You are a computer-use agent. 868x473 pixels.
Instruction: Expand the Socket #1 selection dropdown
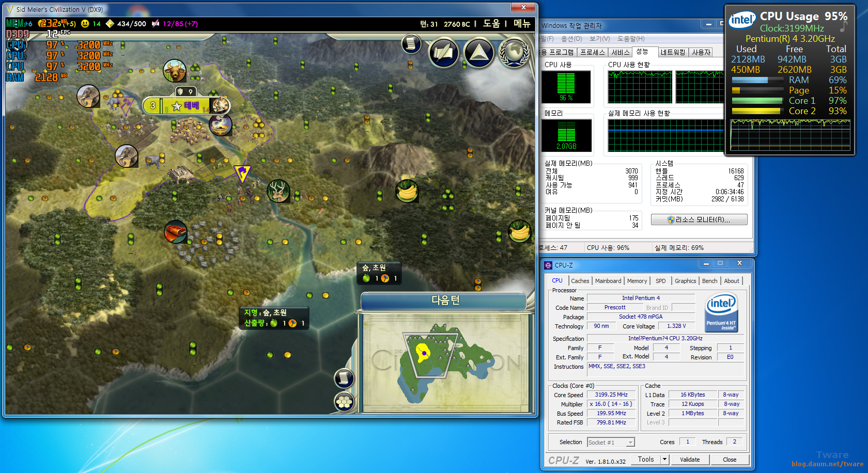(x=630, y=443)
